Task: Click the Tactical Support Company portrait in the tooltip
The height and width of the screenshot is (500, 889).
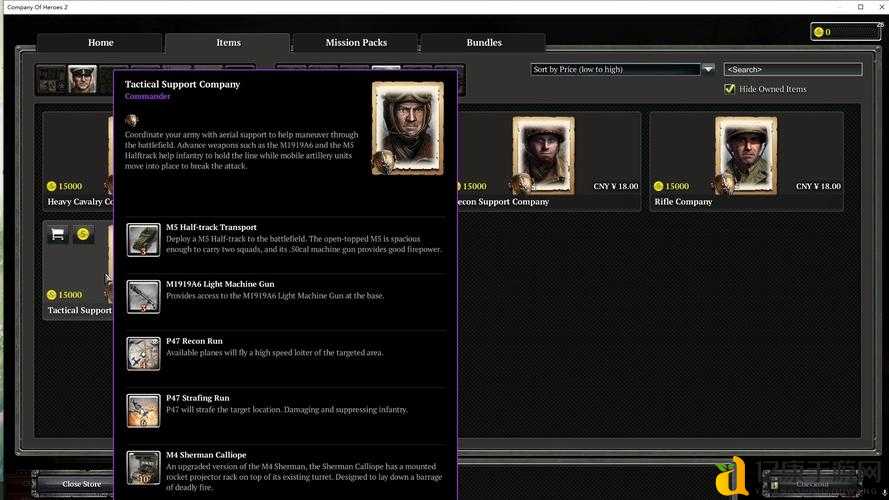Action: click(408, 128)
